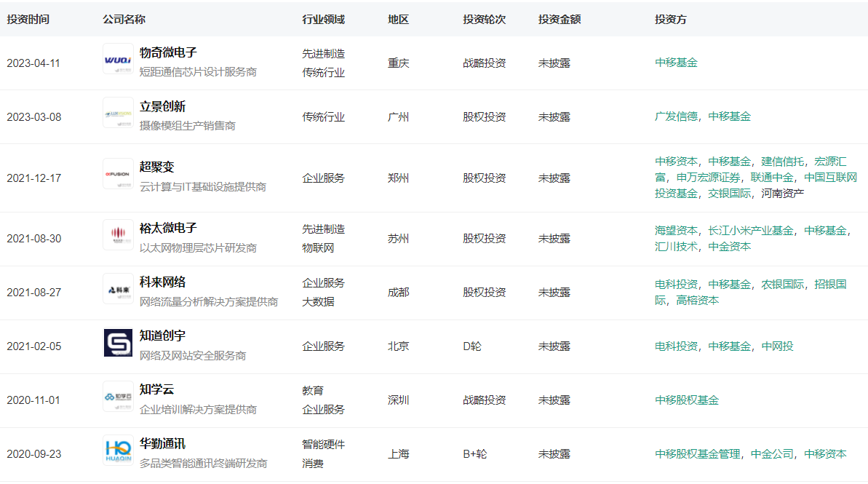This screenshot has height=484, width=868.
Task: Click the 华勤通讯 Huaqin logo
Action: [118, 450]
